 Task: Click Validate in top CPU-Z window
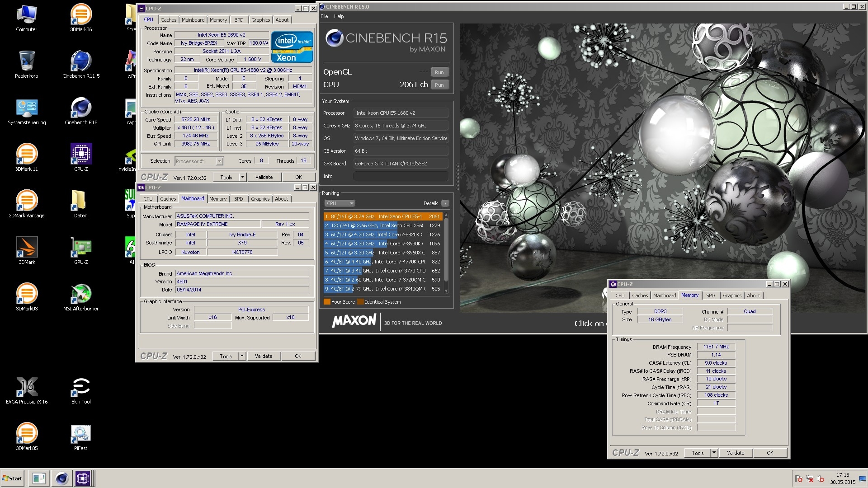[x=264, y=177]
